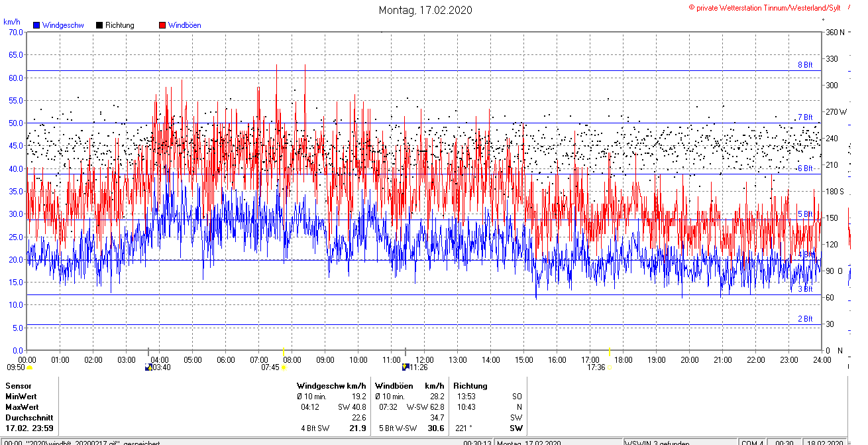
Task: Click the 3 Bft scale label
Action: 805,289
